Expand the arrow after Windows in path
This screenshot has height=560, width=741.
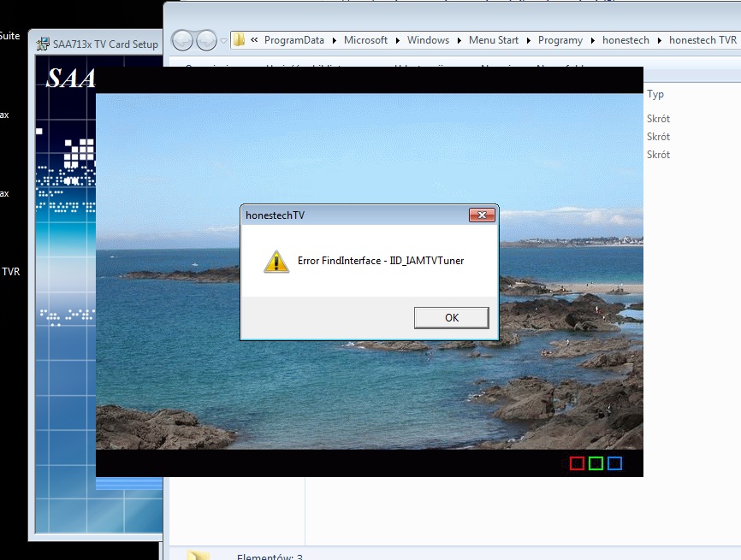point(459,40)
